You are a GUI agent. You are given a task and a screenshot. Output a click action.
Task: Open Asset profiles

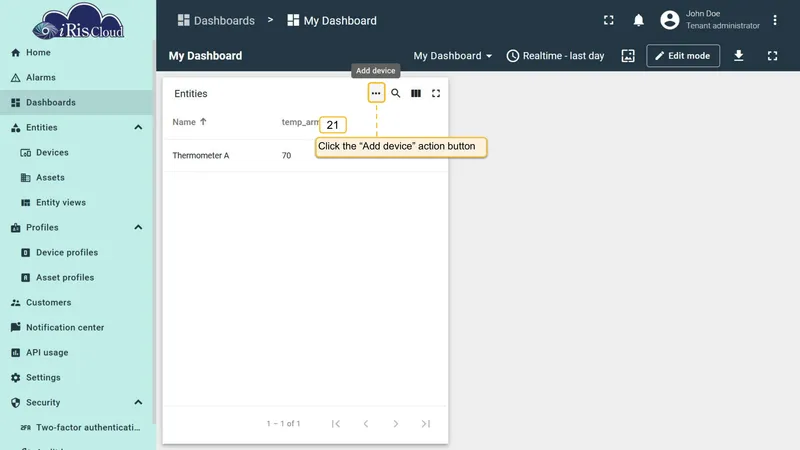click(77, 278)
